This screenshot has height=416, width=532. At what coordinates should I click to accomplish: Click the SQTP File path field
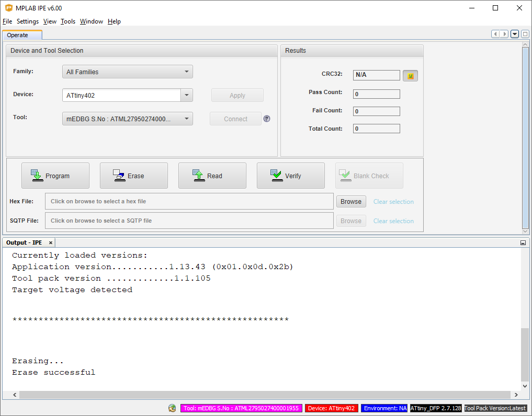tap(189, 221)
